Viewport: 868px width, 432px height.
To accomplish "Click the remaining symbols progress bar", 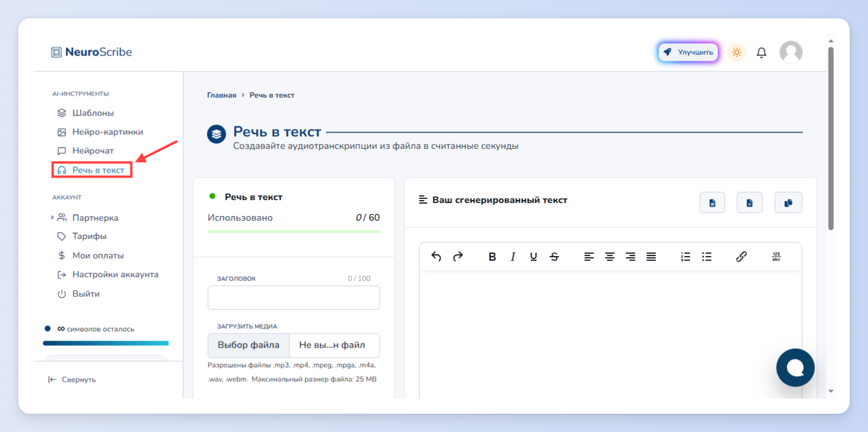I will pyautogui.click(x=106, y=343).
